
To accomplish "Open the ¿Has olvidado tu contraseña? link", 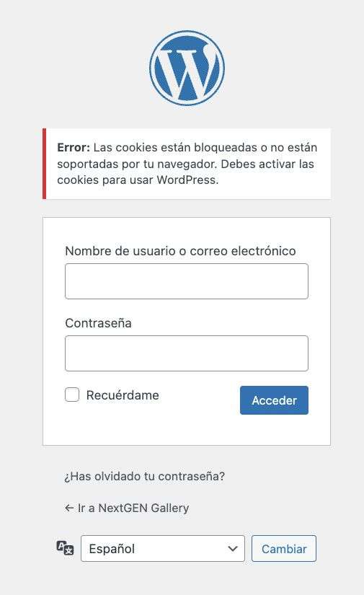I will tap(144, 476).
